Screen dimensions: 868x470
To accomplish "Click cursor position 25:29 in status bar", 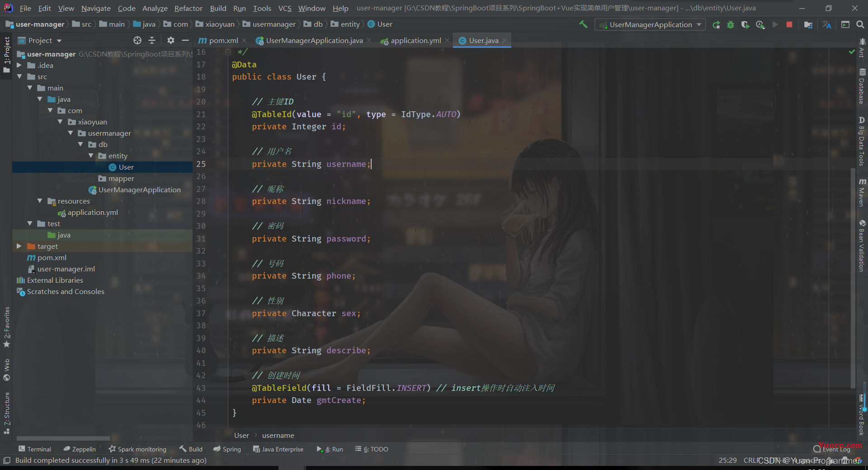I will [x=727, y=460].
